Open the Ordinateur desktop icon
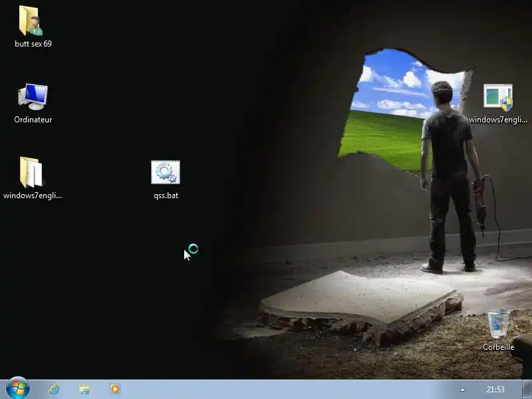The height and width of the screenshot is (399, 532). tap(33, 96)
